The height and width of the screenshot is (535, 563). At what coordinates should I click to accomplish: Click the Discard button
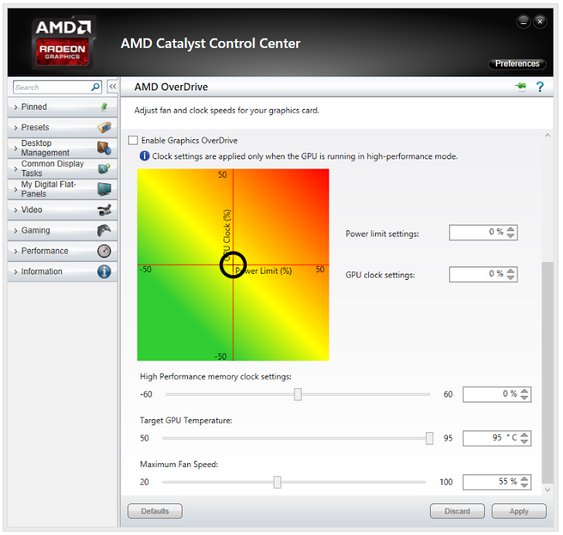[457, 511]
